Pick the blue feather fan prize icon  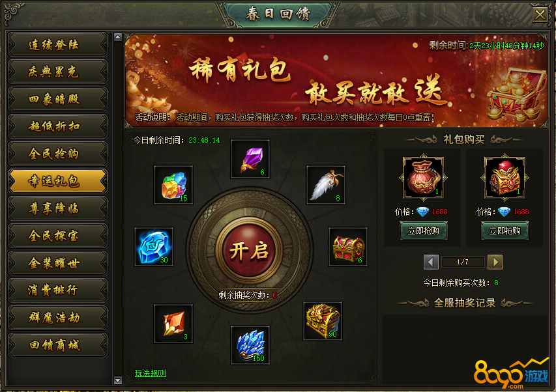(x=250, y=345)
